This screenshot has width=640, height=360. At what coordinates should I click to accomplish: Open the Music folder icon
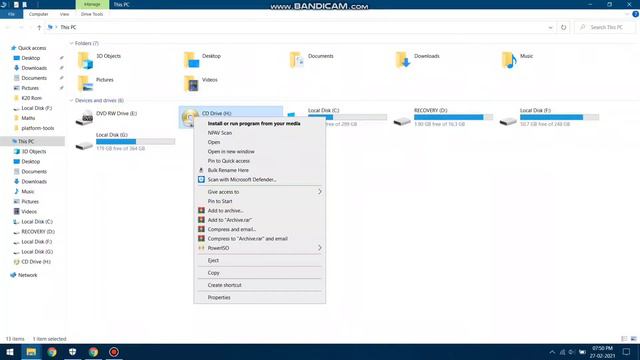(x=509, y=60)
